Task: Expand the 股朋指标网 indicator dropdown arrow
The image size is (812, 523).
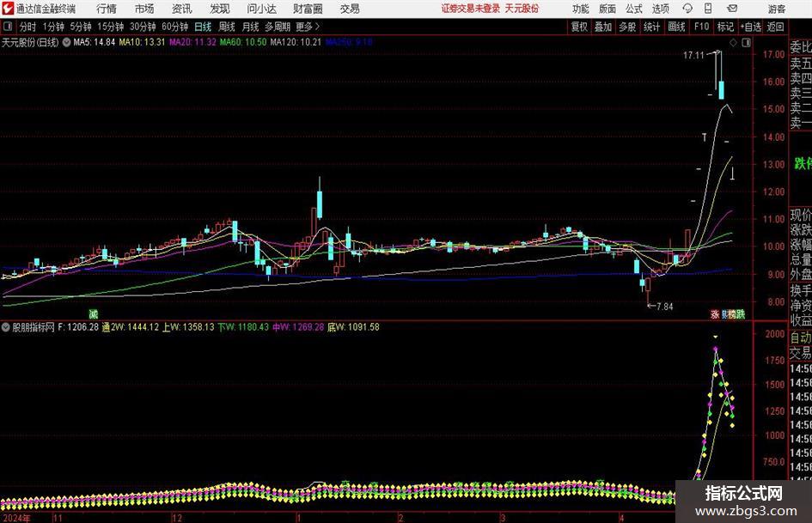Action: click(x=6, y=327)
